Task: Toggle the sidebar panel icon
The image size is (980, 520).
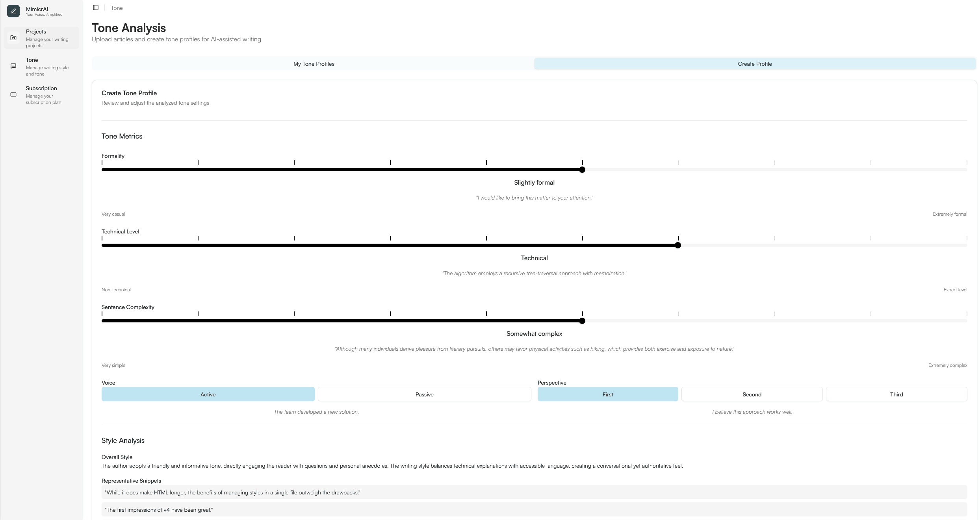Action: click(x=96, y=7)
